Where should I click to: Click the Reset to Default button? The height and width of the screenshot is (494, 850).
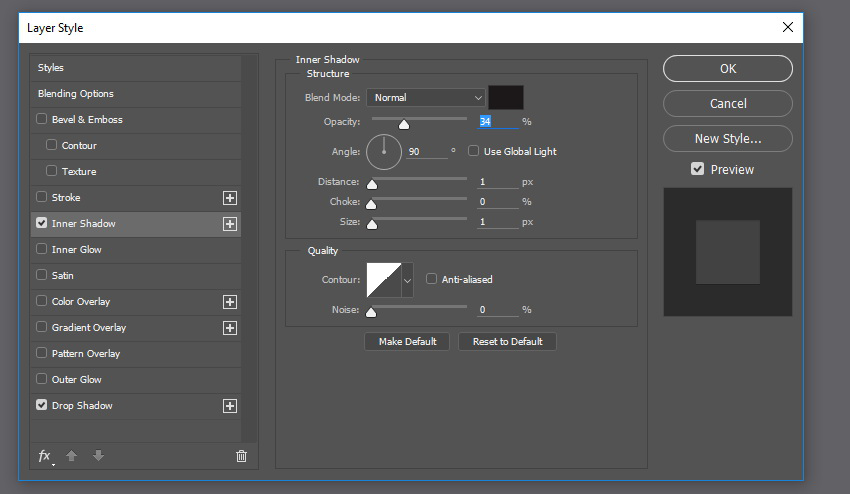pyautogui.click(x=507, y=342)
